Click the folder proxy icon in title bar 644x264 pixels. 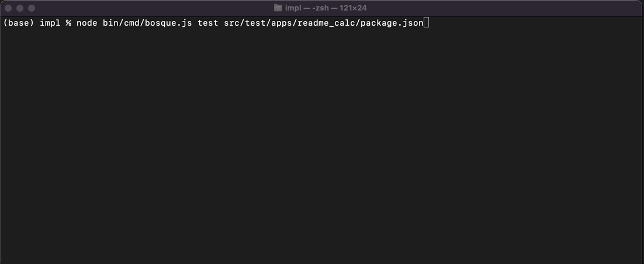278,8
